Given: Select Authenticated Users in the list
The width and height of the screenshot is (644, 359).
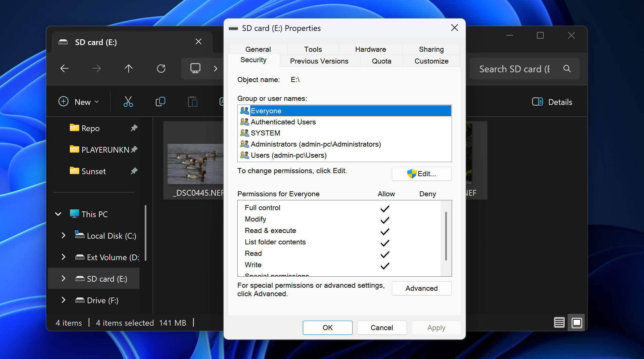Looking at the screenshot, I should coord(283,122).
